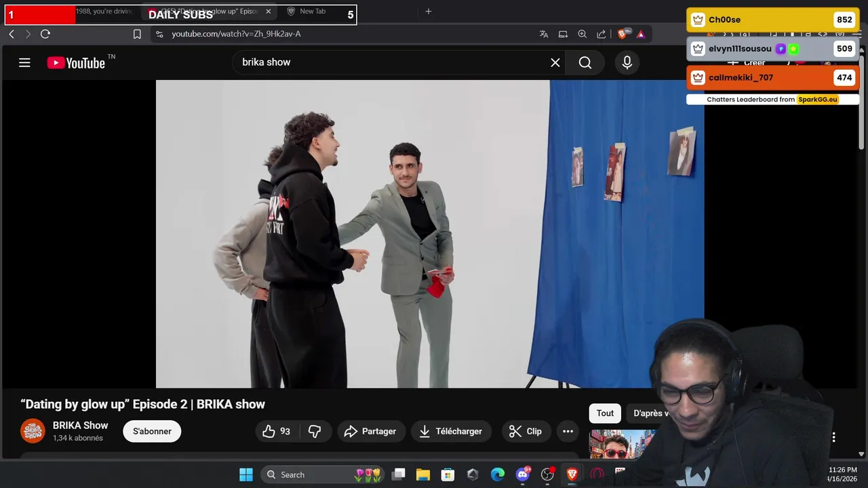Open more actions three-dot menu under video
This screenshot has width=868, height=488.
pos(568,431)
